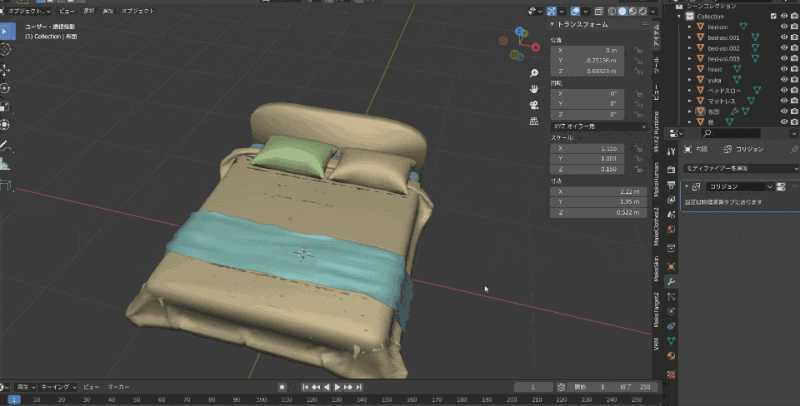This screenshot has height=406, width=800.
Task: Click the red X axis on gizmo
Action: coord(536,47)
